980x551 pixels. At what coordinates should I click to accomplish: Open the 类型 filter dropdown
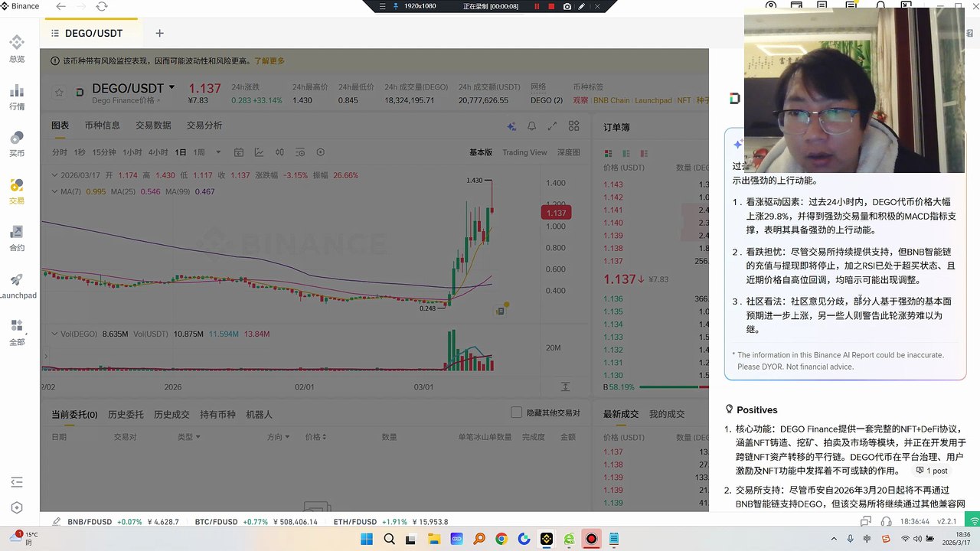click(x=189, y=437)
